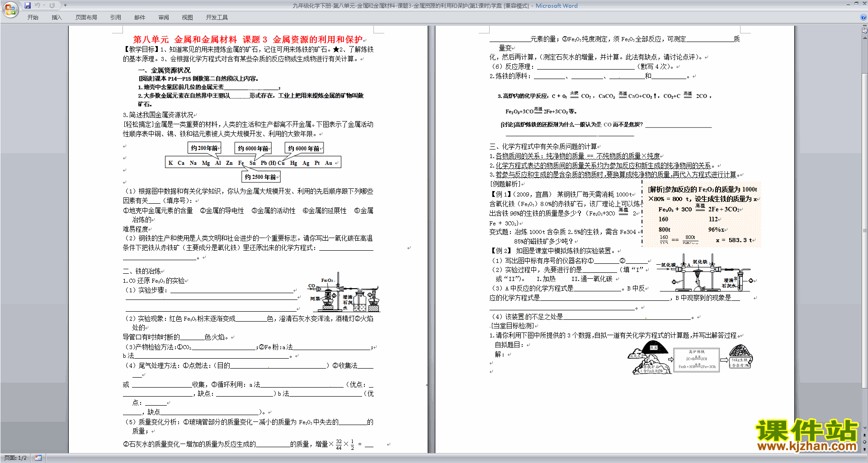The image size is (868, 463).
Task: Select the CO reduction apparatus image on page 1
Action: (x=344, y=293)
